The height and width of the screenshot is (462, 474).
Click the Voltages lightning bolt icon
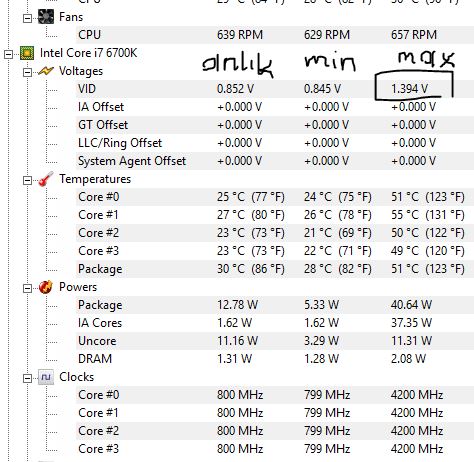tap(46, 71)
